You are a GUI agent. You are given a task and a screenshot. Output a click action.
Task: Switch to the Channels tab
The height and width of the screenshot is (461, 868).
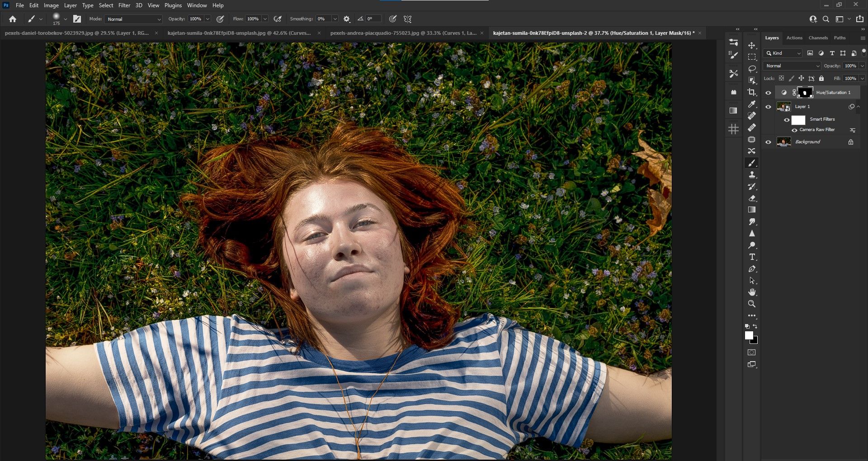[x=818, y=38]
